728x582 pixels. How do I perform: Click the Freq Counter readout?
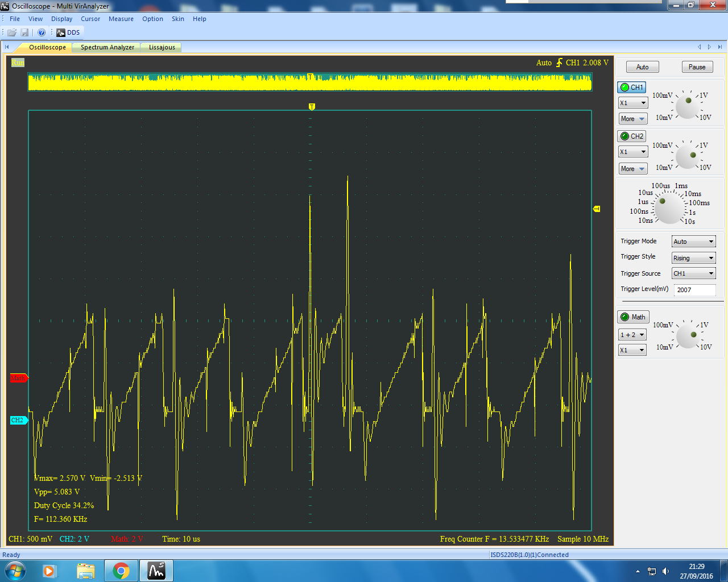(494, 539)
